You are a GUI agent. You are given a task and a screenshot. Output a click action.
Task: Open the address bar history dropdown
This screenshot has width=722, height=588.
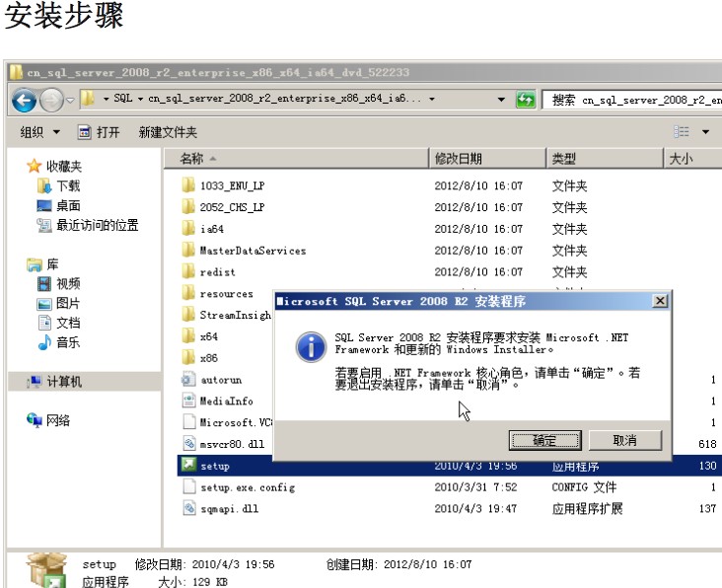(502, 100)
